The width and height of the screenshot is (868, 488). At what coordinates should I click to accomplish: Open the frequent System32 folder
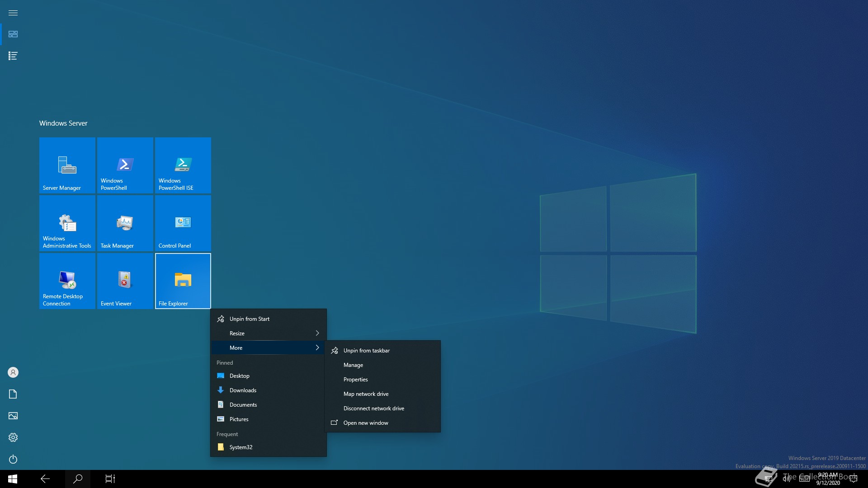coord(269,447)
